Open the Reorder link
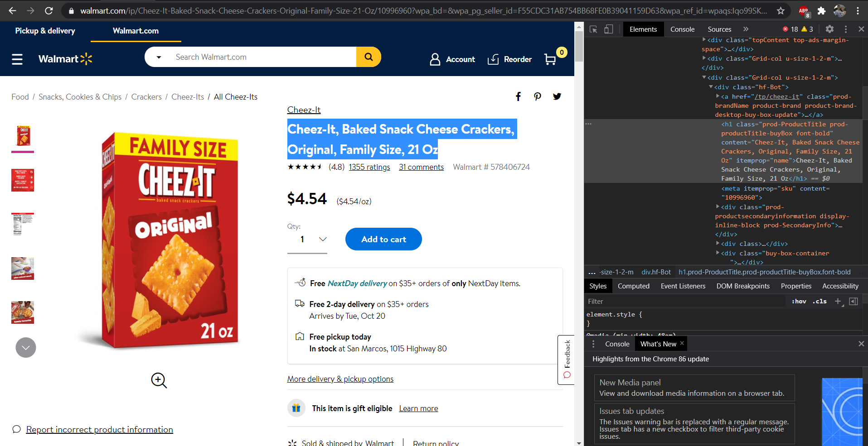This screenshot has width=868, height=446. point(509,59)
